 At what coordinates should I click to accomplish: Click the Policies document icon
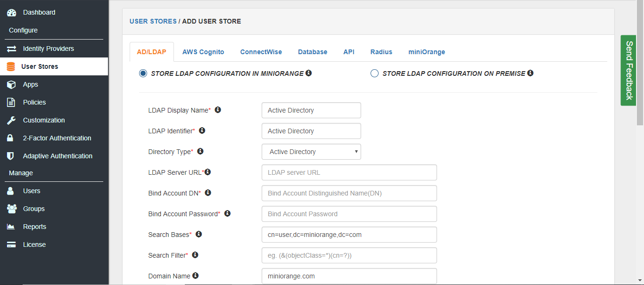point(11,102)
